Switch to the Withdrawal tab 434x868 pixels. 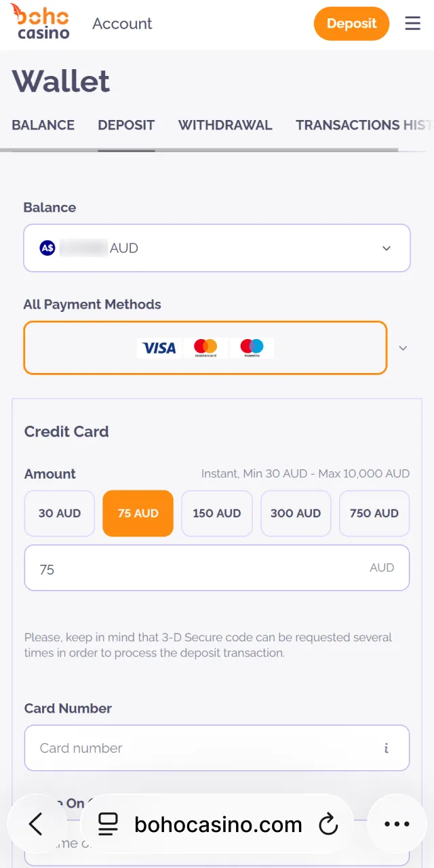click(x=225, y=125)
